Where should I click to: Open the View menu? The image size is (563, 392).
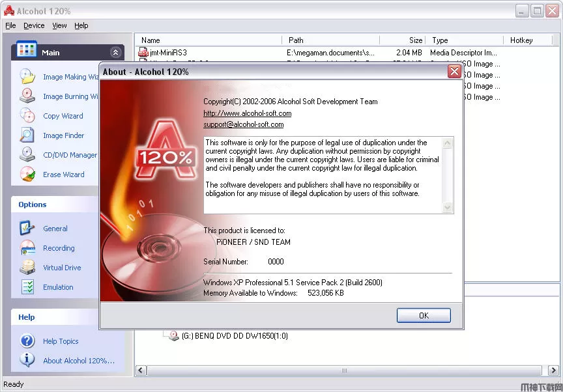tap(59, 25)
